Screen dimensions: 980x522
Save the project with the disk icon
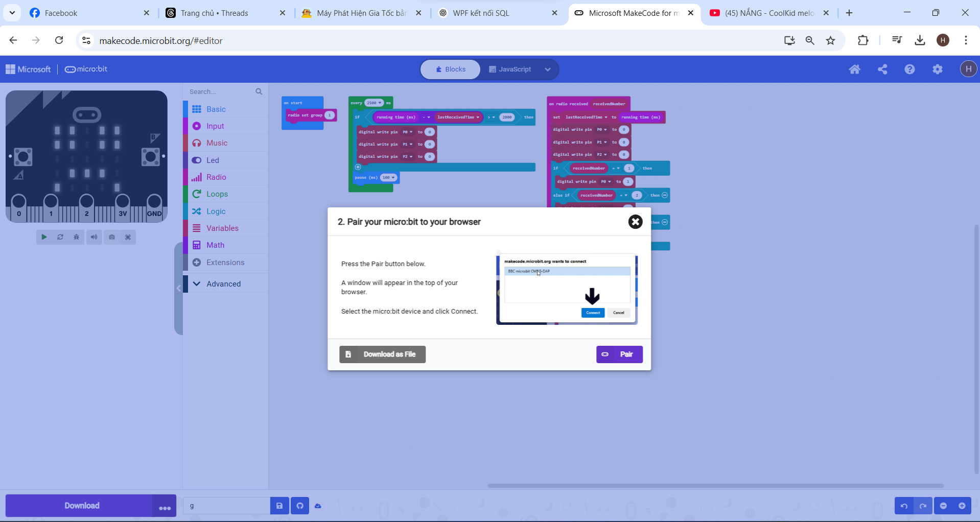tap(279, 506)
